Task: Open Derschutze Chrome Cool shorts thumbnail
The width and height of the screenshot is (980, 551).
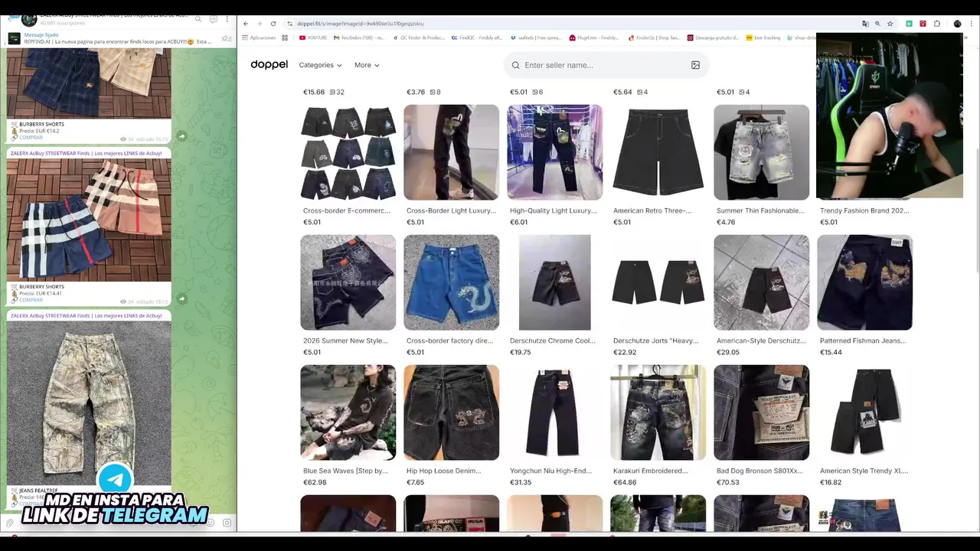Action: click(x=555, y=282)
